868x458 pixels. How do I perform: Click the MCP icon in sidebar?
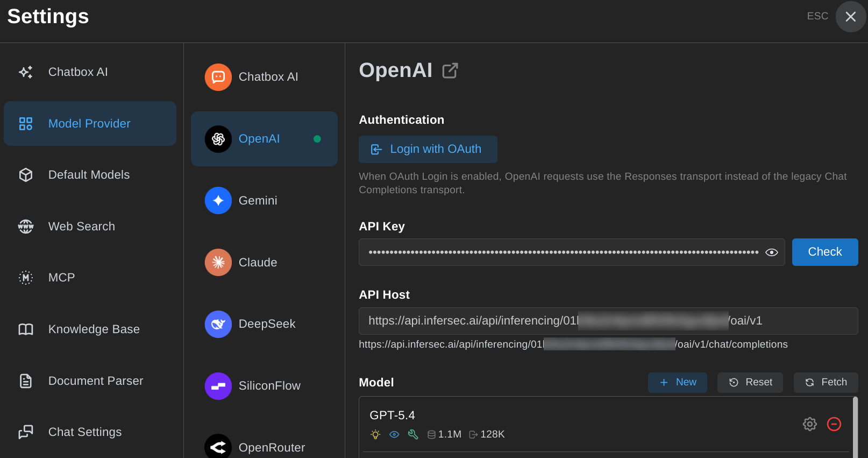tap(26, 278)
